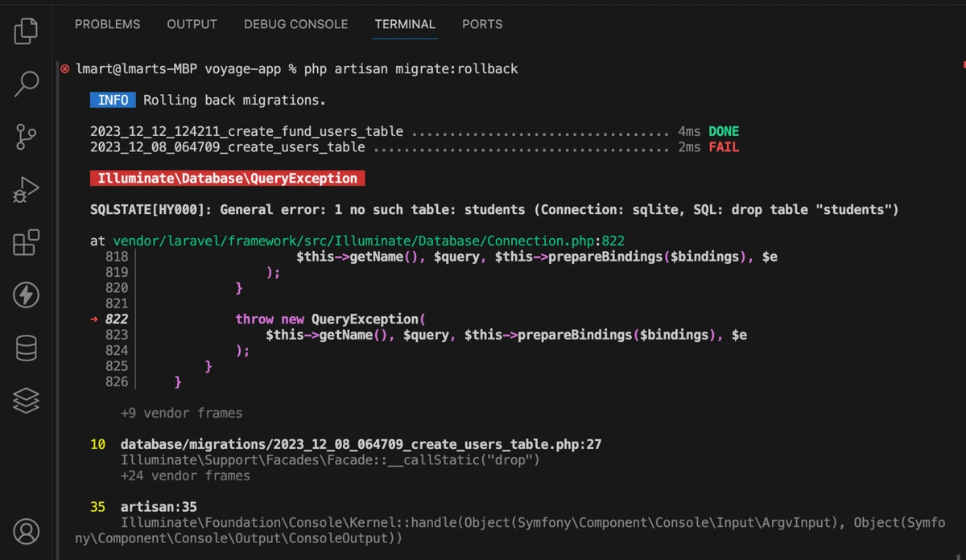Click the red QueryException error badge
The image size is (966, 560).
[x=228, y=179]
